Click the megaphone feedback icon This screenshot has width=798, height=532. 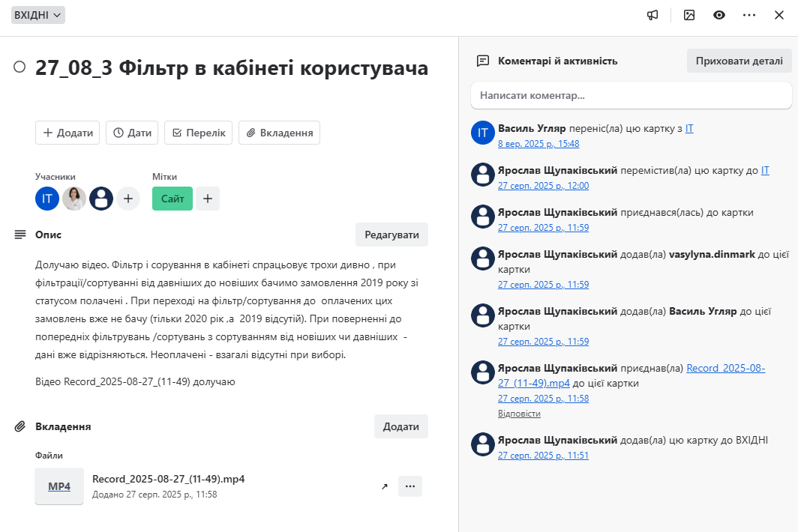[652, 15]
